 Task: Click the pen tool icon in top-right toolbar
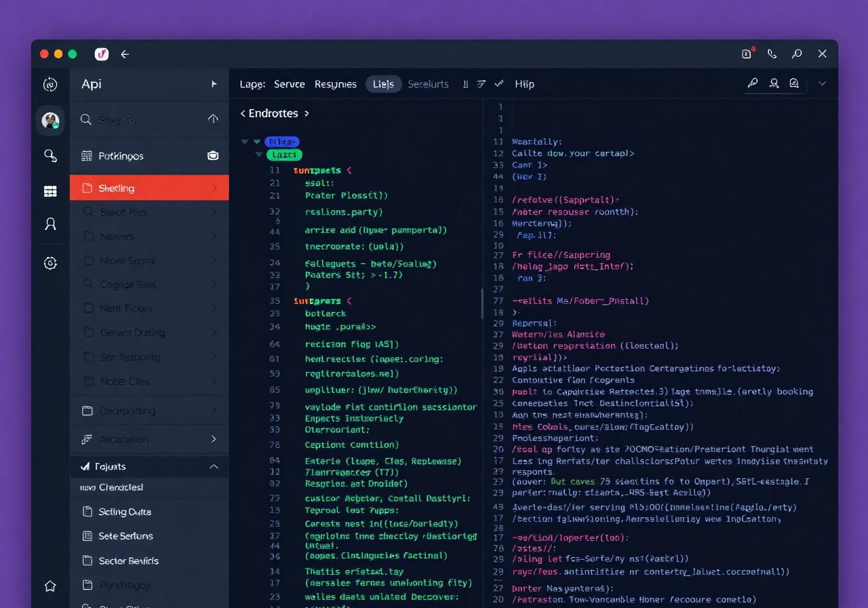point(753,83)
